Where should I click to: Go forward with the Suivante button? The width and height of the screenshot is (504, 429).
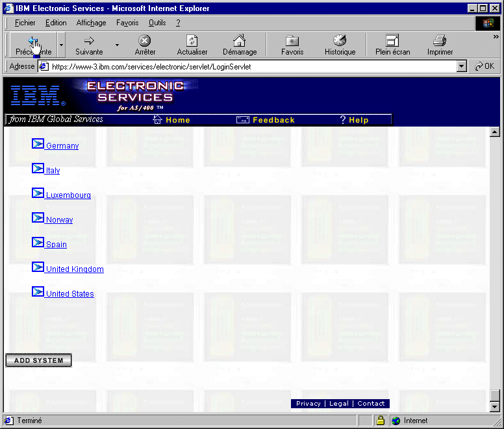(89, 45)
